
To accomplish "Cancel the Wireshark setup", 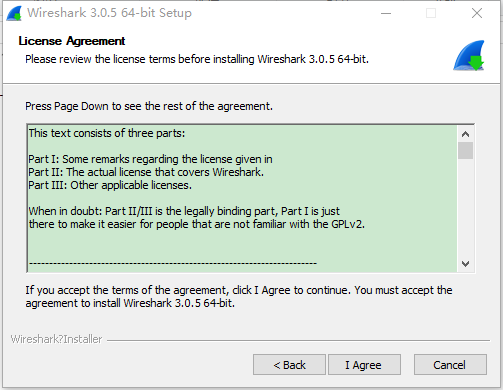I will tap(450, 365).
